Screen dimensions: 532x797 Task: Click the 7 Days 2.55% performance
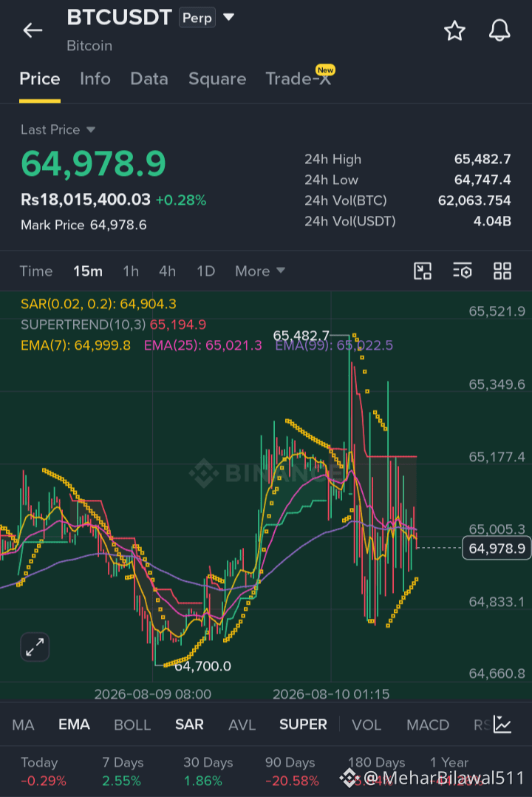123,772
